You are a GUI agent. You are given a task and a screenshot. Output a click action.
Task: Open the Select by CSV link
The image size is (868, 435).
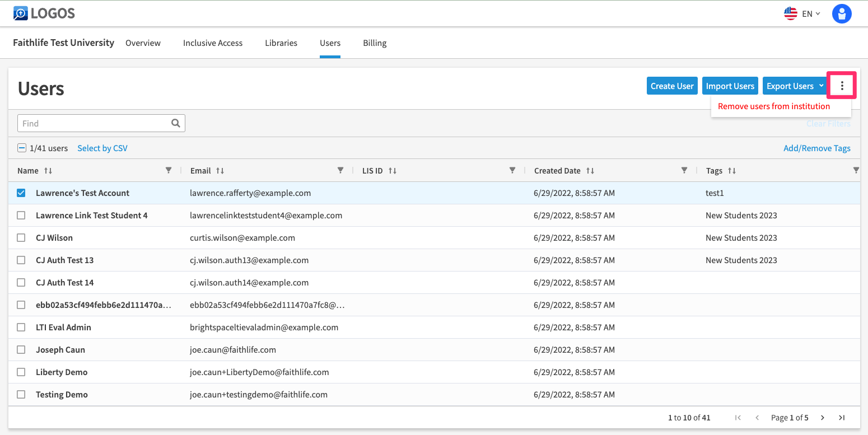click(x=102, y=148)
